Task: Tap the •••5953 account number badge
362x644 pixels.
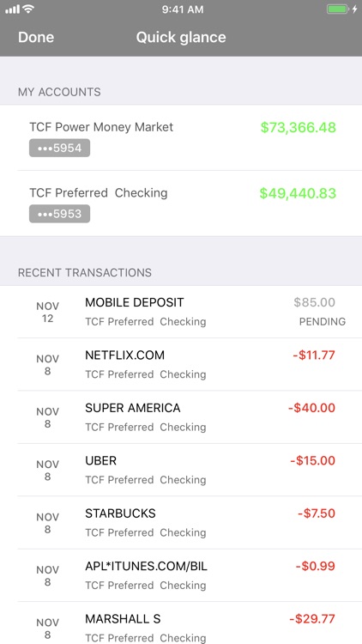Action: (59, 214)
